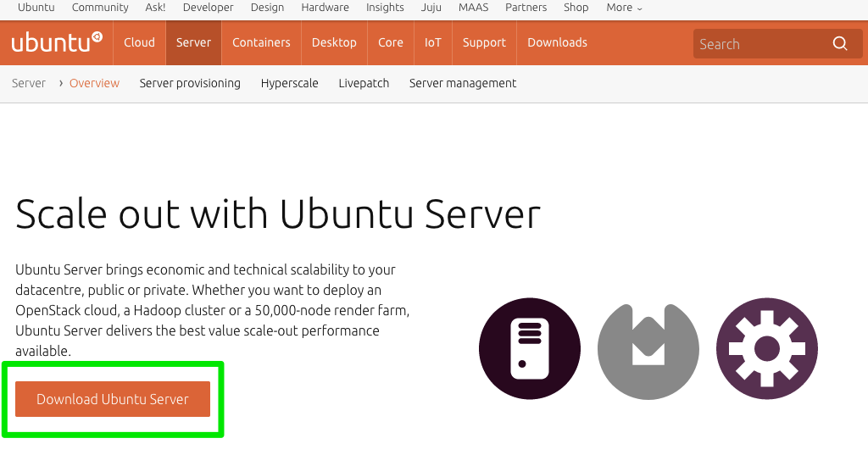Image resolution: width=868 pixels, height=466 pixels.
Task: Click the purple gear circle icon
Action: coord(766,349)
